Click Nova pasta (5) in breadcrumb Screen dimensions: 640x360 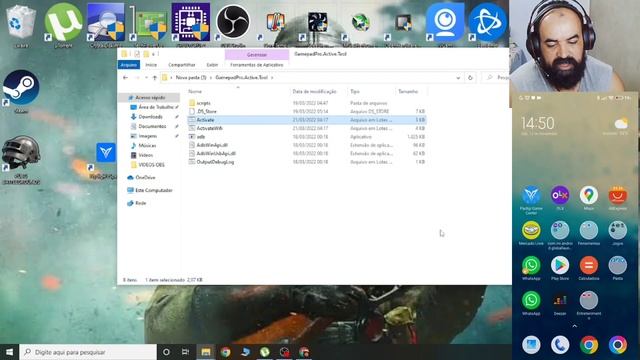tap(191, 78)
